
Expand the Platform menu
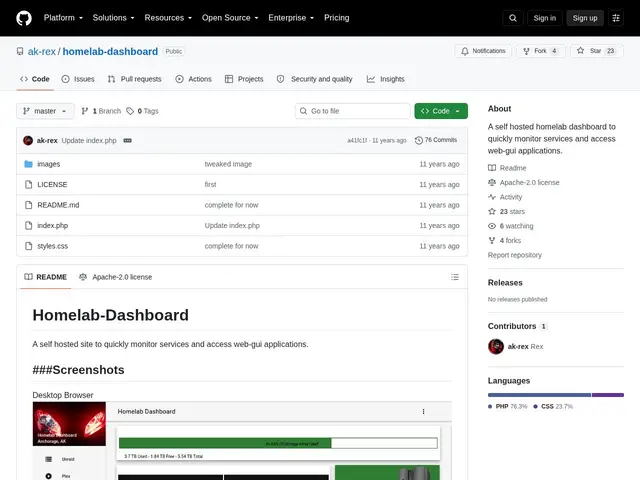pyautogui.click(x=63, y=18)
